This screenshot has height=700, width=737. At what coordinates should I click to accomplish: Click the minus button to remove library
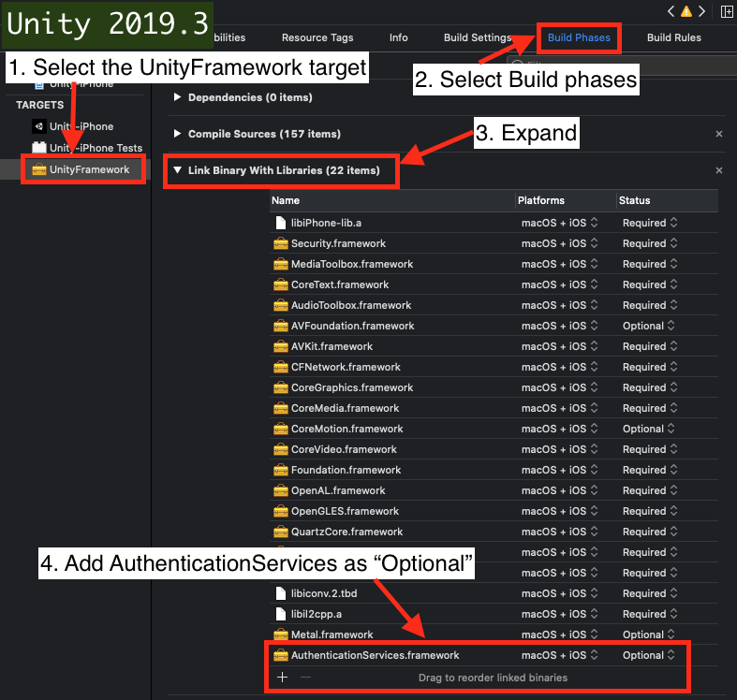(305, 677)
